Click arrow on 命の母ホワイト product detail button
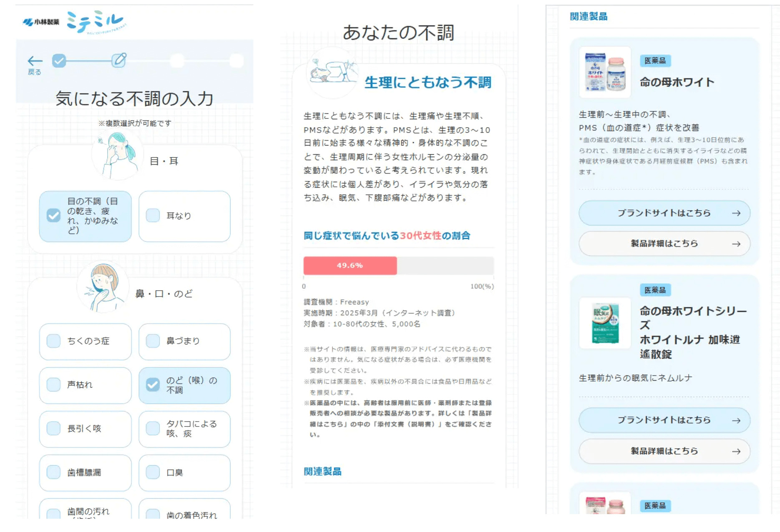The height and width of the screenshot is (532, 780). pos(736,244)
